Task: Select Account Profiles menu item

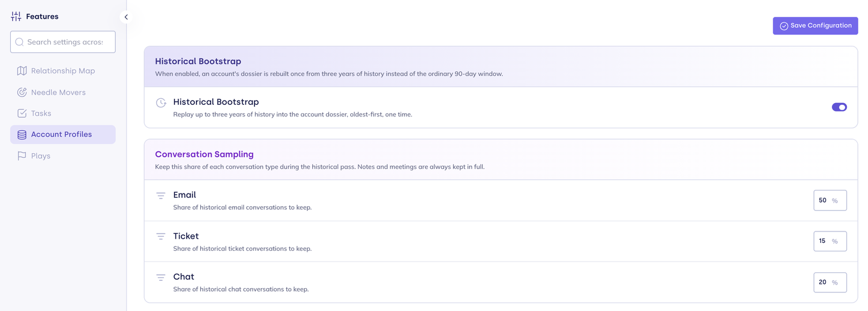Action: (63, 134)
